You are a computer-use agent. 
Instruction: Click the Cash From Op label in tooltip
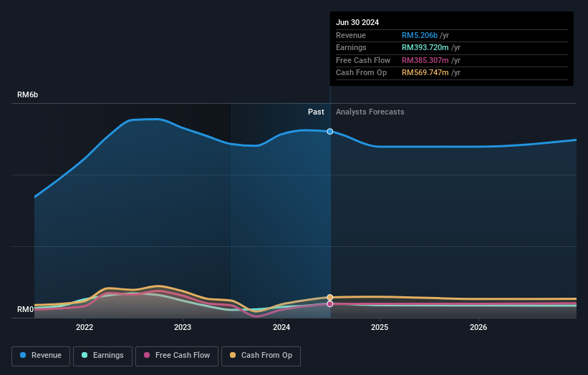point(361,73)
